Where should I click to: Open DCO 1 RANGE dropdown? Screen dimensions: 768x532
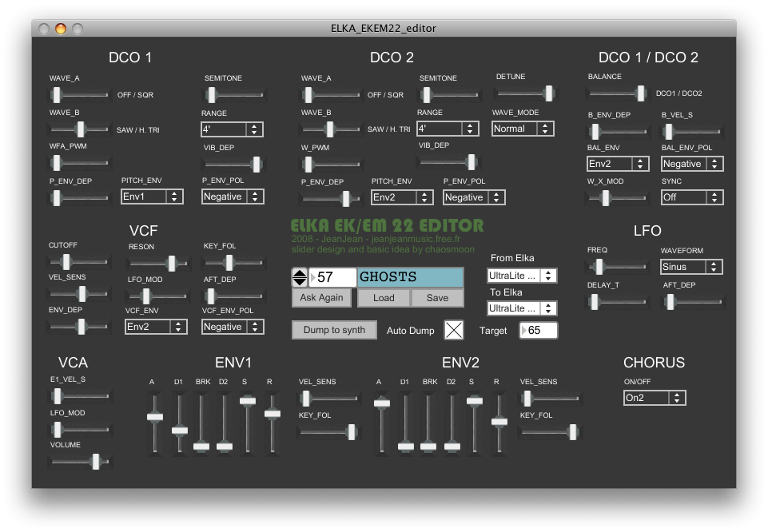point(233,129)
